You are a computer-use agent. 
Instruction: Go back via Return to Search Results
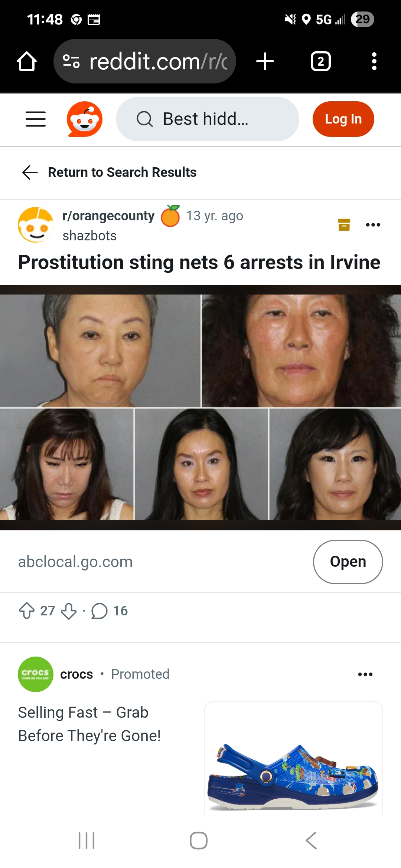pos(109,172)
